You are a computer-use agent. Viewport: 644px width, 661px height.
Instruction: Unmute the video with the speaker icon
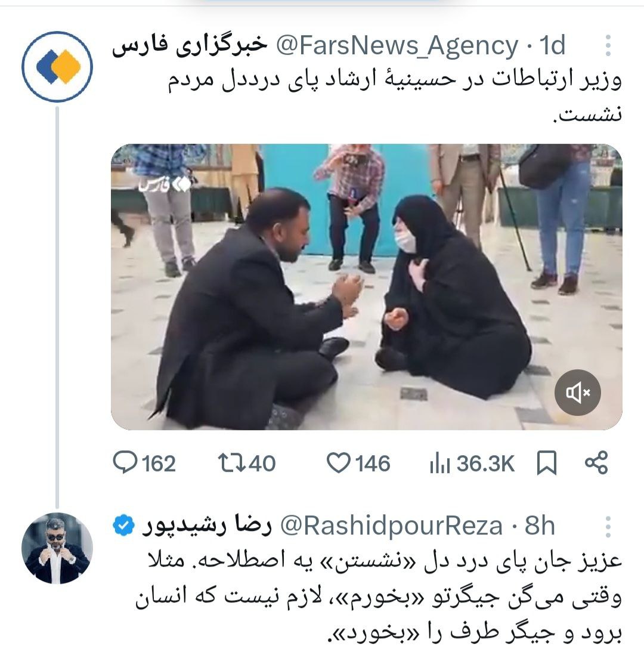pyautogui.click(x=577, y=393)
